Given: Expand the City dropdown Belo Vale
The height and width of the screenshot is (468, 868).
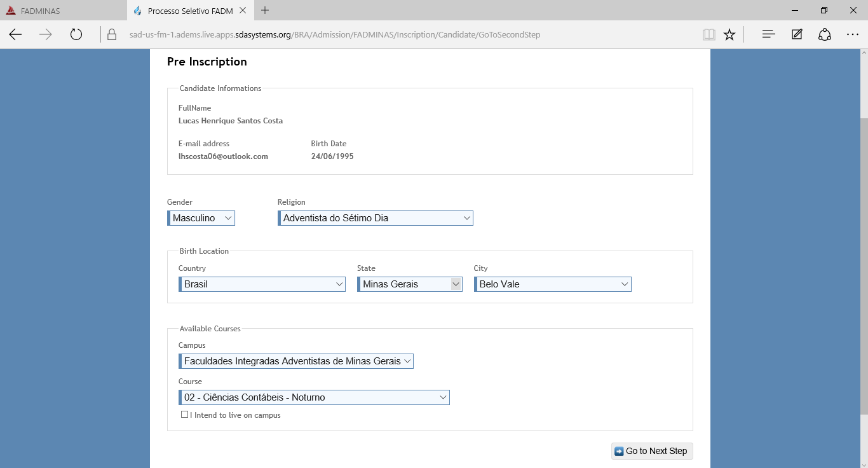Looking at the screenshot, I should pyautogui.click(x=553, y=284).
